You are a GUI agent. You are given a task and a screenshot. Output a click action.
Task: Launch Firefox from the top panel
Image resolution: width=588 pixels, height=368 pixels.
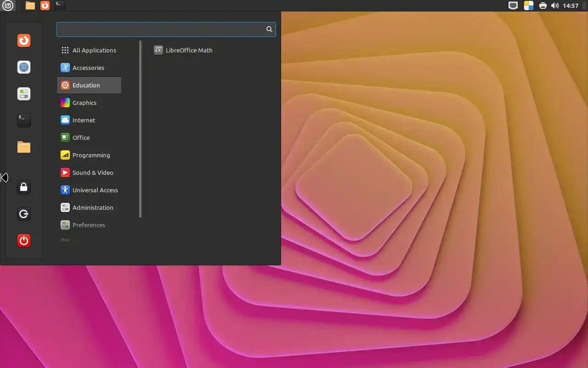(x=45, y=6)
